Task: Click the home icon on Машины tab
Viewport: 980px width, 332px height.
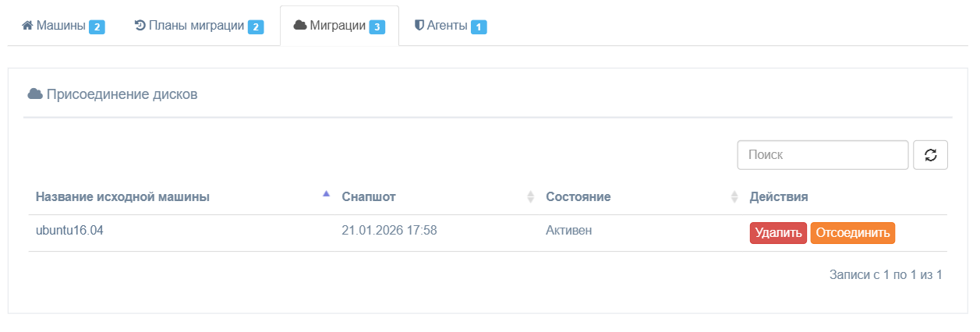Action: (27, 26)
